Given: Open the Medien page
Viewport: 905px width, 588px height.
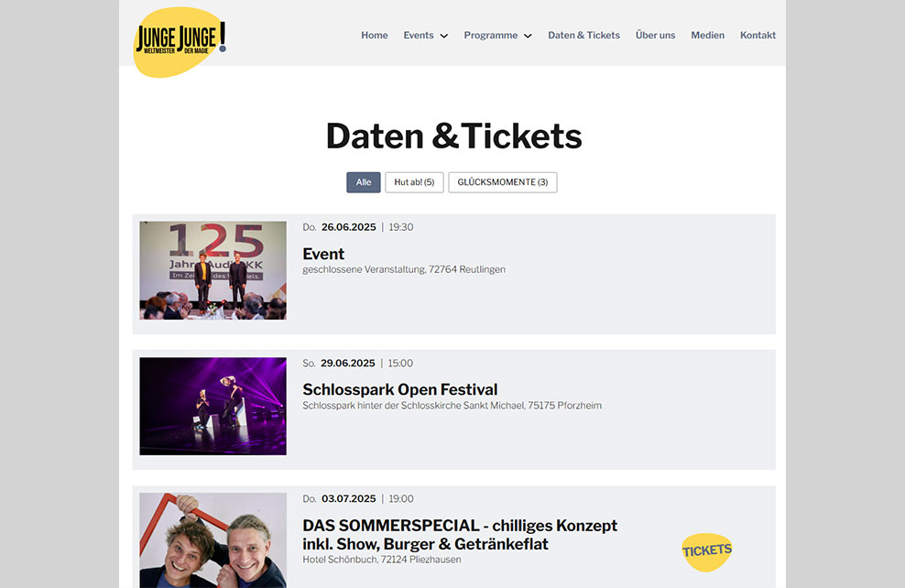Looking at the screenshot, I should coord(708,35).
